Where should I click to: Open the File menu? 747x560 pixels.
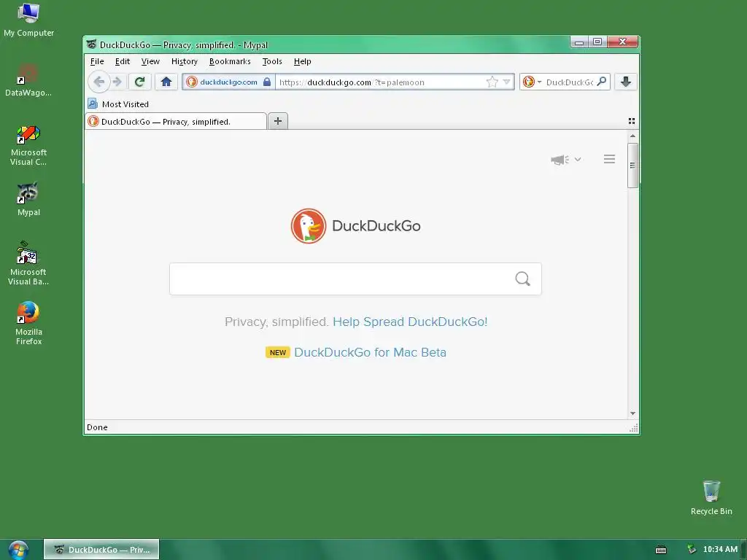click(x=97, y=61)
